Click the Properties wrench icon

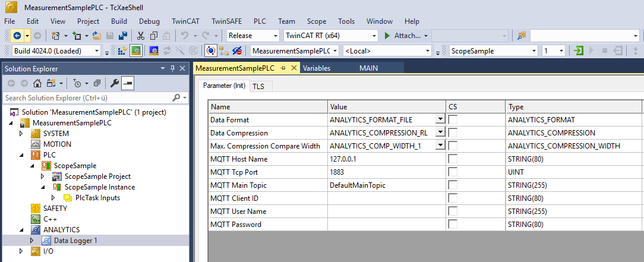click(115, 83)
